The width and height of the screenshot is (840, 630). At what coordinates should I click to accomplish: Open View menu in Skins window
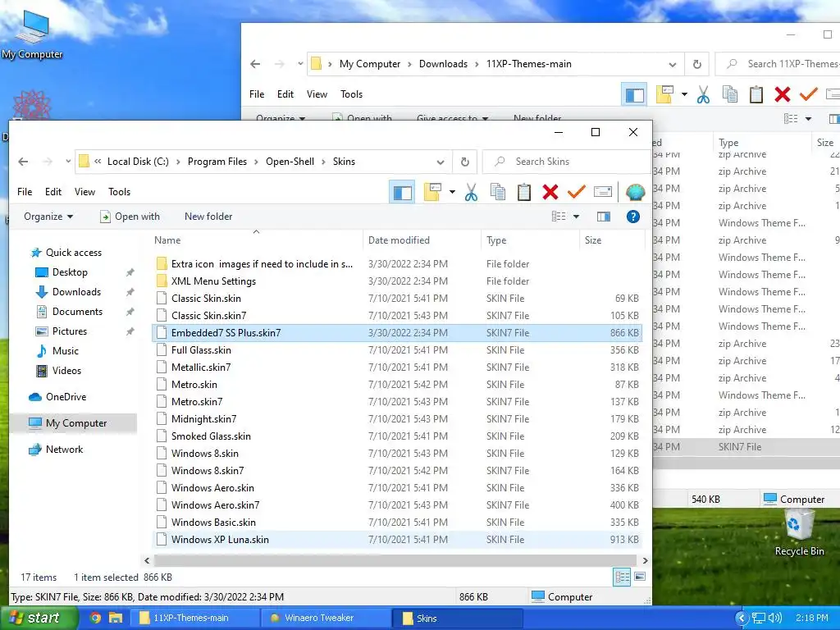tap(84, 192)
